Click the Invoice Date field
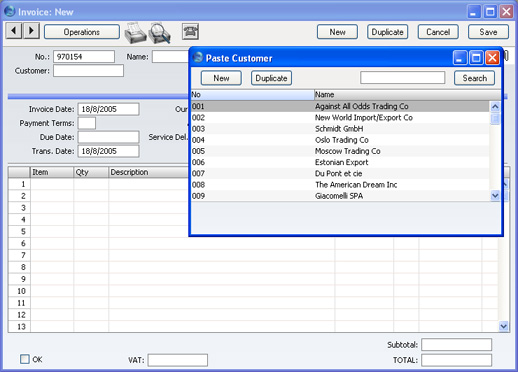518x372 pixels. pyautogui.click(x=108, y=109)
